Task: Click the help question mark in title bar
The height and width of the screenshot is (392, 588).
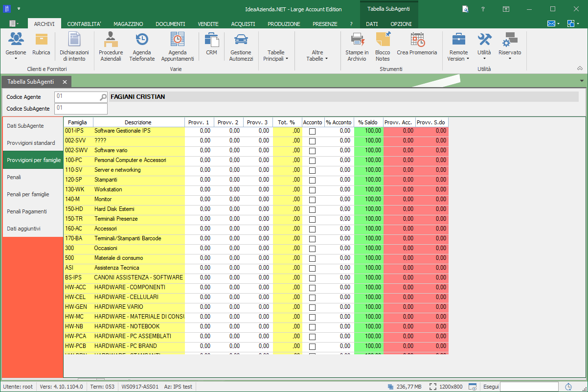Action: coord(483,9)
